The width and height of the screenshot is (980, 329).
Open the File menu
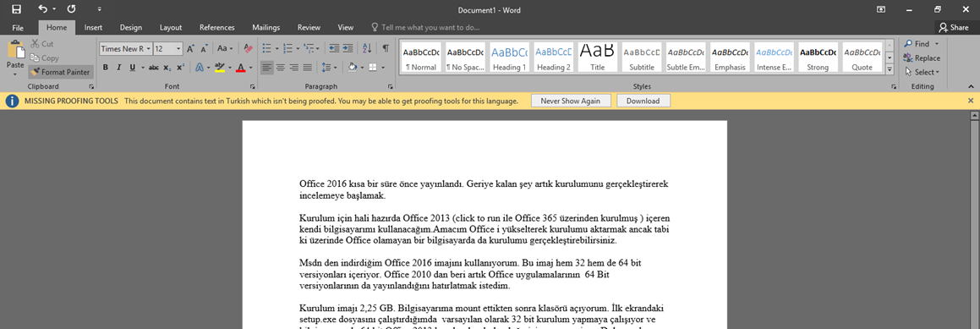[x=18, y=28]
